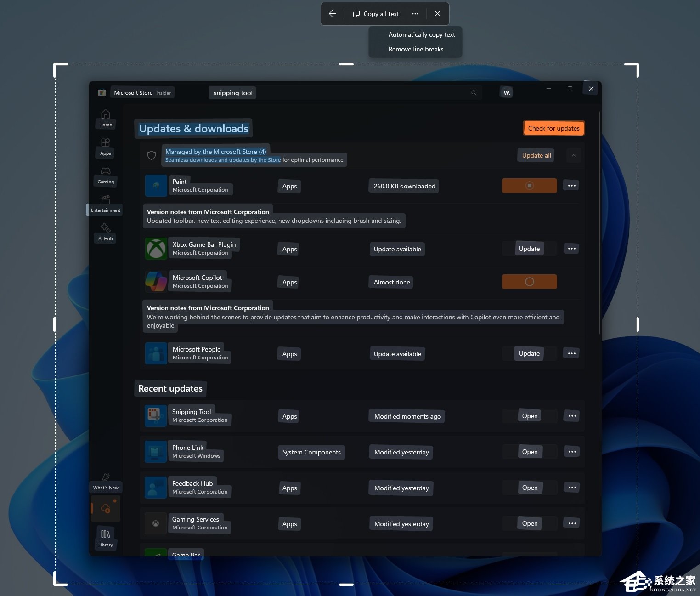
Task: Go to Gaming in the Store sidebar
Action: pos(106,176)
